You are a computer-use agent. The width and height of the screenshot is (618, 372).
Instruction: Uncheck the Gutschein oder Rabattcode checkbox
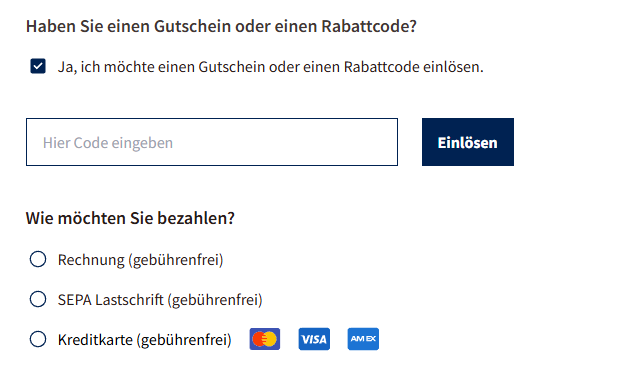[38, 66]
